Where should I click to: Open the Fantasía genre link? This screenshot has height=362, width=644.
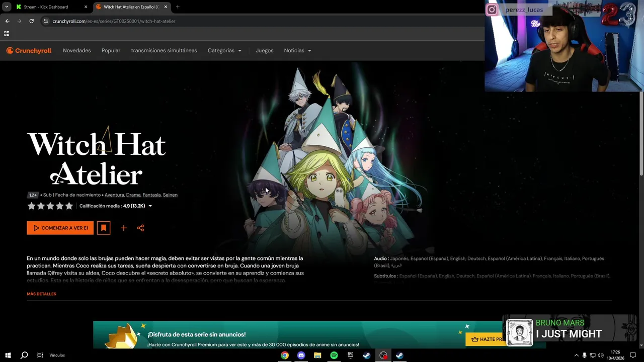coord(151,195)
